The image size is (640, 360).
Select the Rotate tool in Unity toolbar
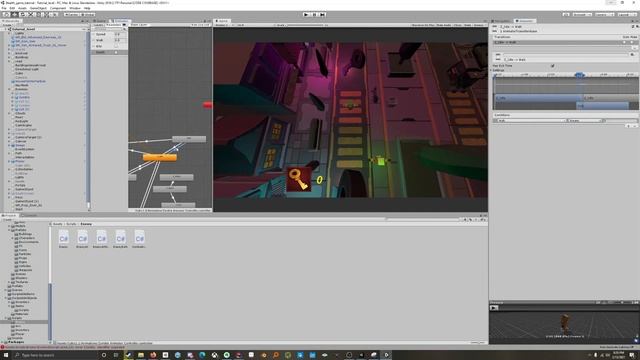pyautogui.click(x=23, y=14)
